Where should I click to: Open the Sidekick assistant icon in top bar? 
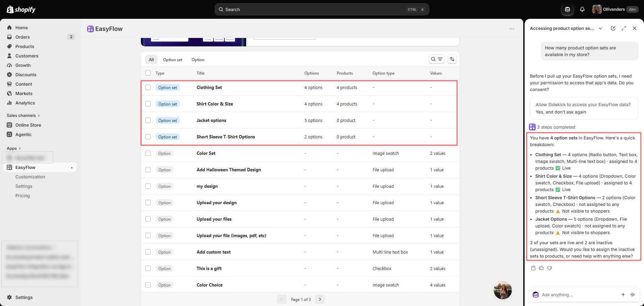(568, 9)
